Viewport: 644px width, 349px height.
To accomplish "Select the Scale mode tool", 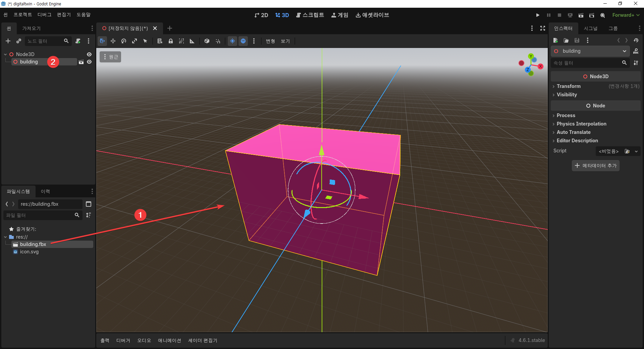I will pyautogui.click(x=135, y=41).
